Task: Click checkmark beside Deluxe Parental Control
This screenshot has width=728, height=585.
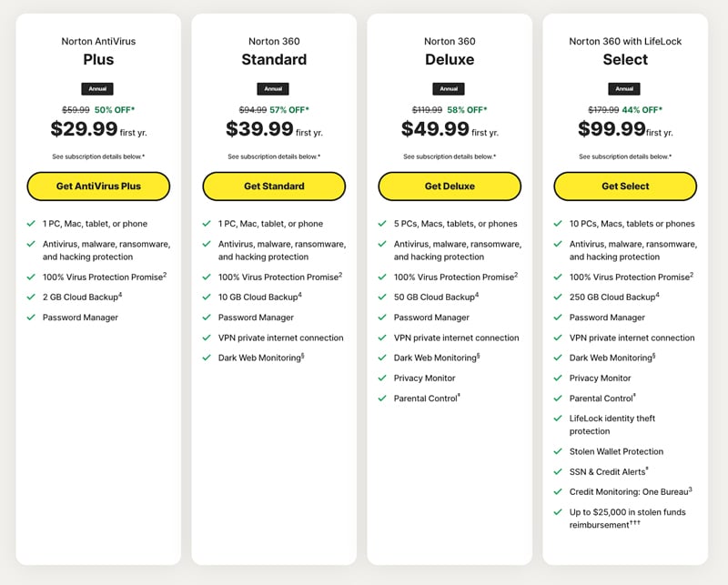Action: coord(382,398)
